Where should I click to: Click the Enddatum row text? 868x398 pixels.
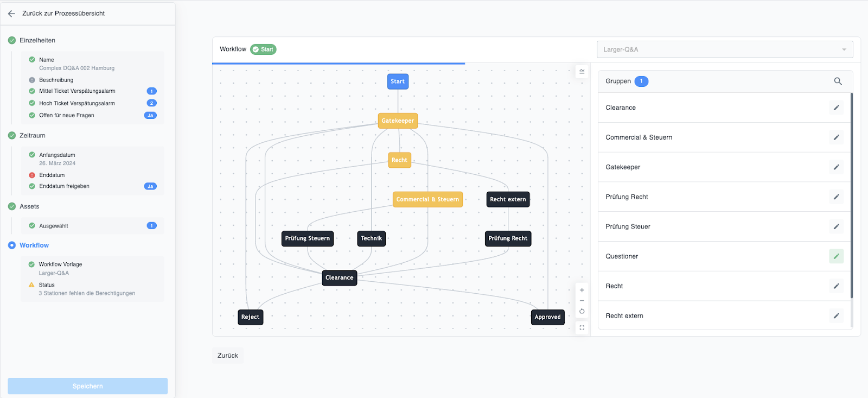coord(52,175)
